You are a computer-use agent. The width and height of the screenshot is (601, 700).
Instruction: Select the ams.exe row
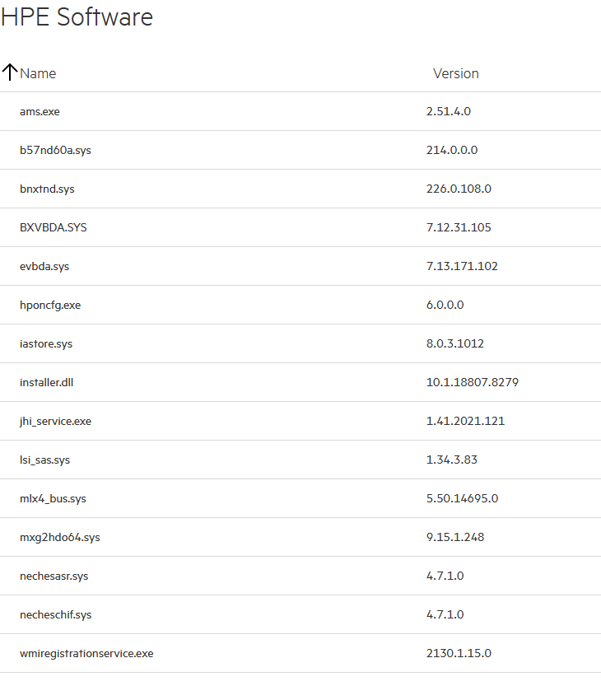coord(40,111)
